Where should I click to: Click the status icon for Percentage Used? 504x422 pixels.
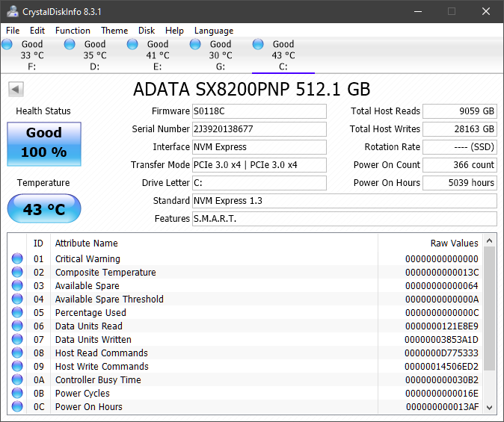tap(17, 312)
